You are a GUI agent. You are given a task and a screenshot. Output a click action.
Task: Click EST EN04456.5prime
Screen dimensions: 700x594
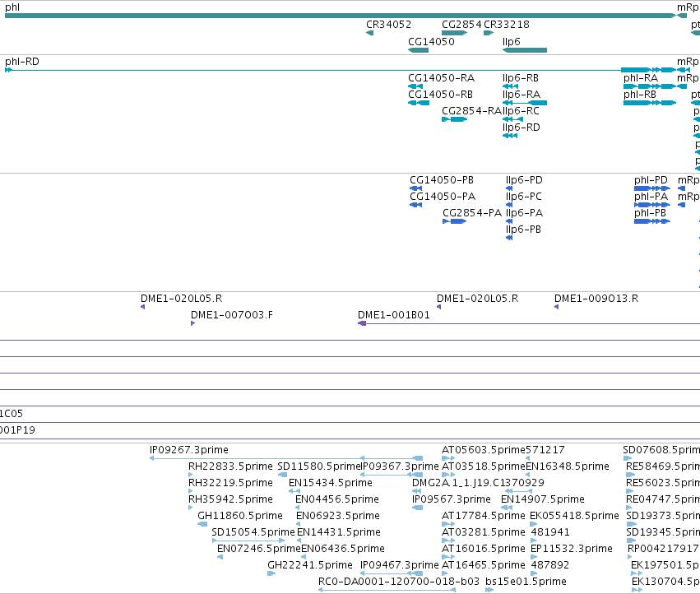click(x=337, y=499)
